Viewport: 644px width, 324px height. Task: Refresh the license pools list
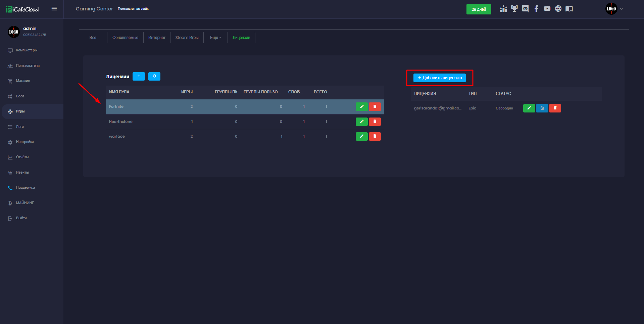[154, 76]
